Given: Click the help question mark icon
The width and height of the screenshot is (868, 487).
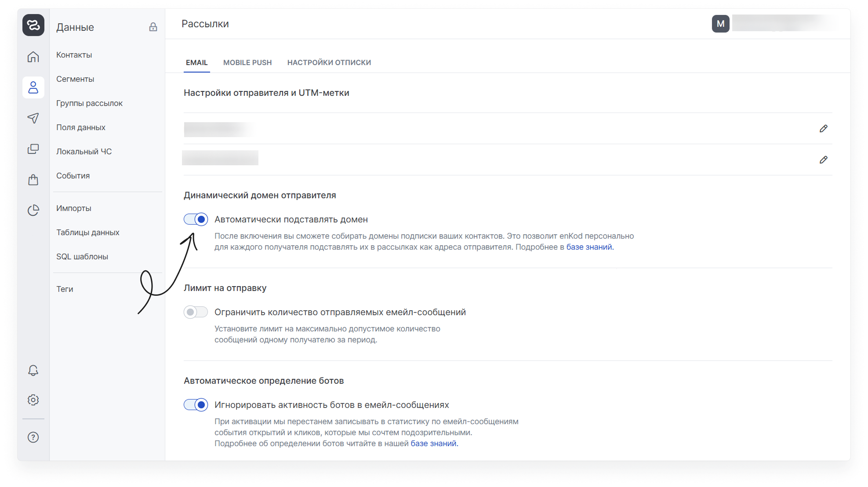Looking at the screenshot, I should pyautogui.click(x=33, y=437).
